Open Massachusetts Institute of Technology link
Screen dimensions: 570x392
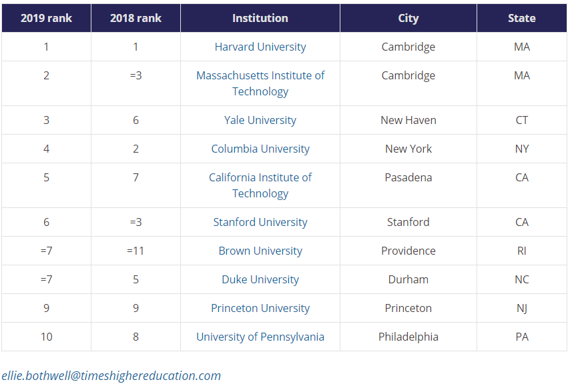click(x=260, y=83)
